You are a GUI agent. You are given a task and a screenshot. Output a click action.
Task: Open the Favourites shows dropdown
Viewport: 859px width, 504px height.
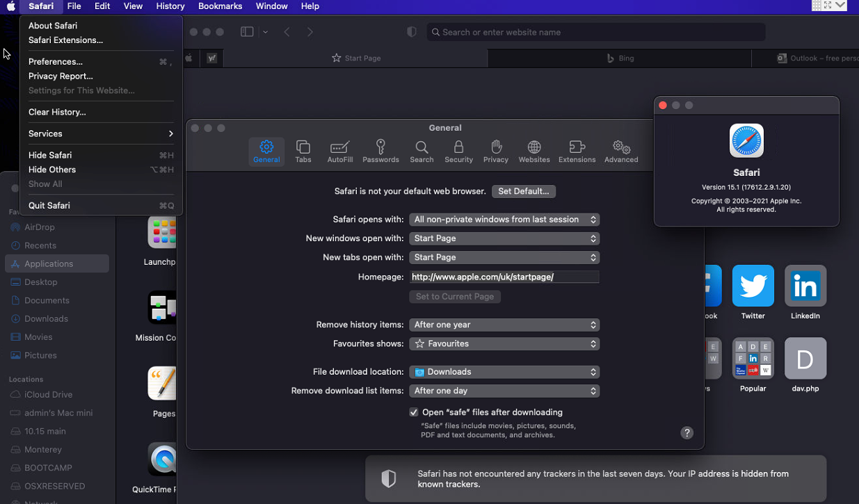(x=504, y=343)
